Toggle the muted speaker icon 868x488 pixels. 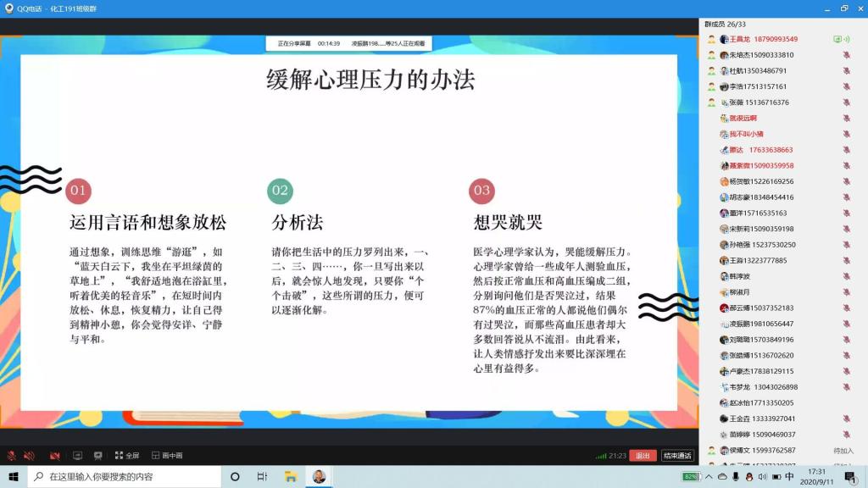[x=30, y=456]
